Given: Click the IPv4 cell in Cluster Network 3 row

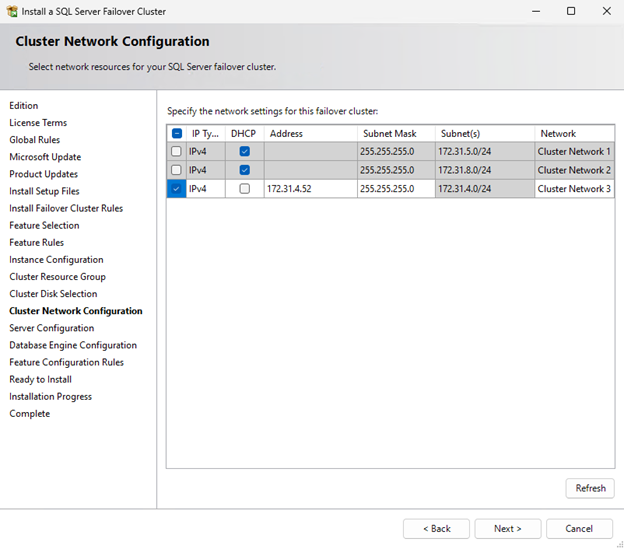Looking at the screenshot, I should [205, 189].
